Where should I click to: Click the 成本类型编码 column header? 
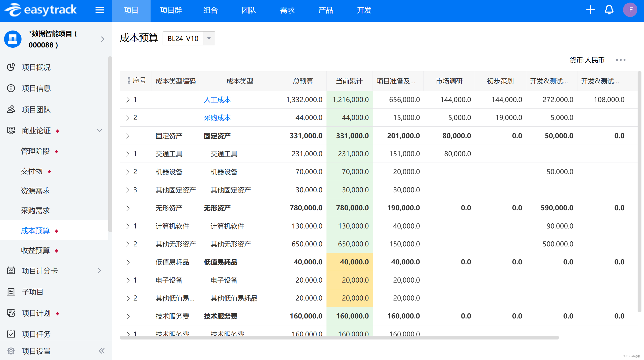coord(176,81)
